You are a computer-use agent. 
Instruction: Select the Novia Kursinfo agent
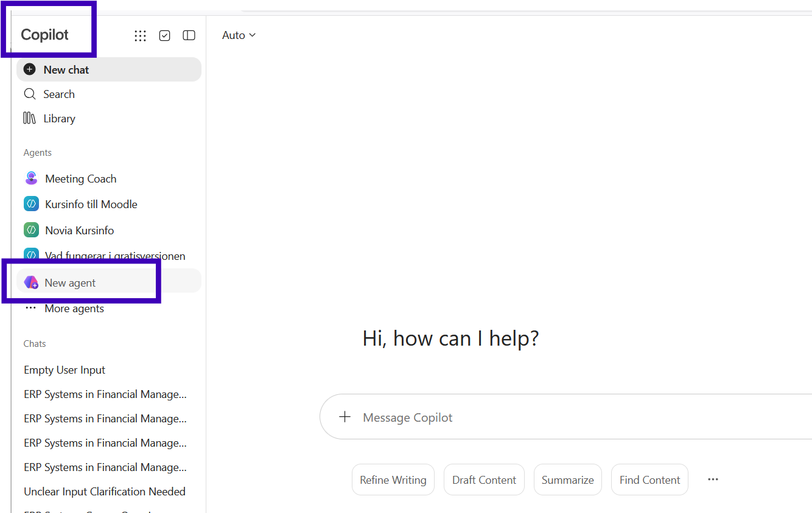pos(109,231)
